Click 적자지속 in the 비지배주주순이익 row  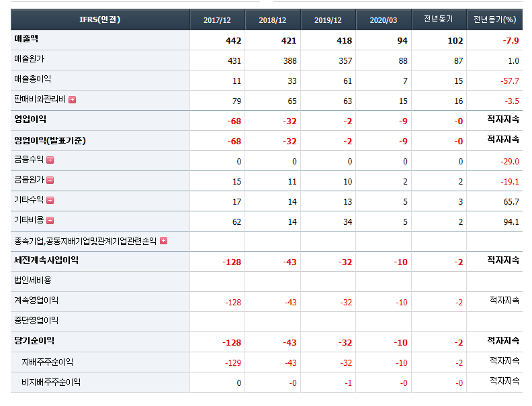(x=504, y=381)
